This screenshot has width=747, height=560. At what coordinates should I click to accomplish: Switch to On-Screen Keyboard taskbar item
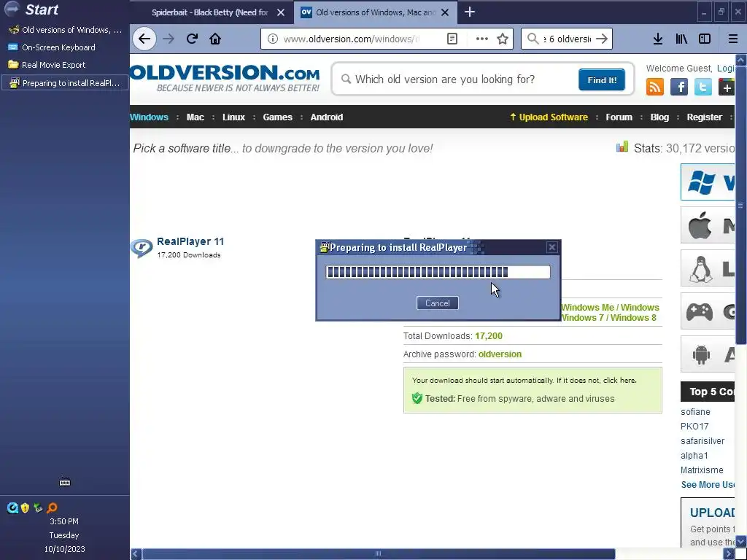click(65, 47)
